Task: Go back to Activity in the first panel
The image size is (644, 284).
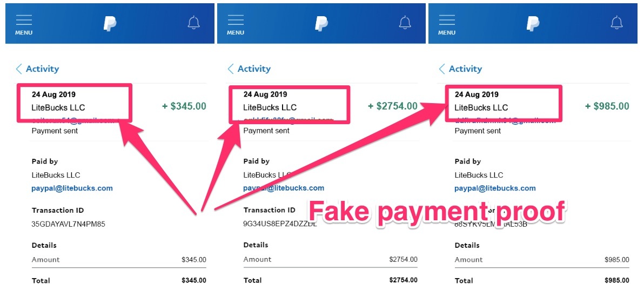Action: coord(37,69)
